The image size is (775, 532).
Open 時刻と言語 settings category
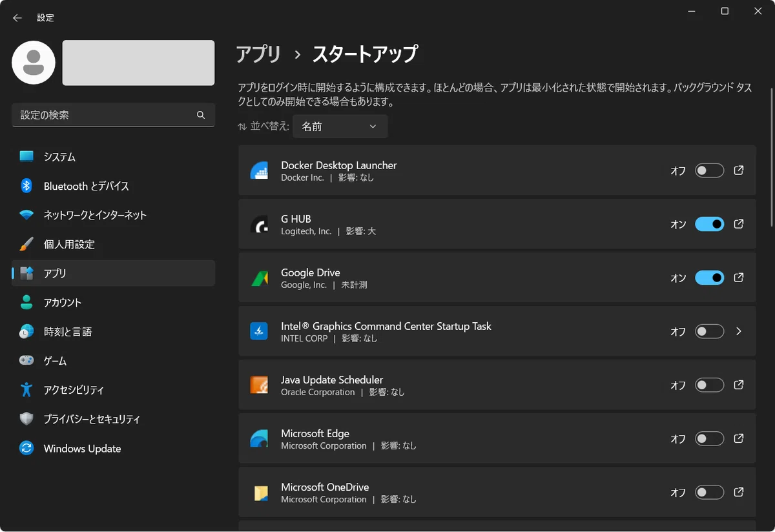pos(113,332)
